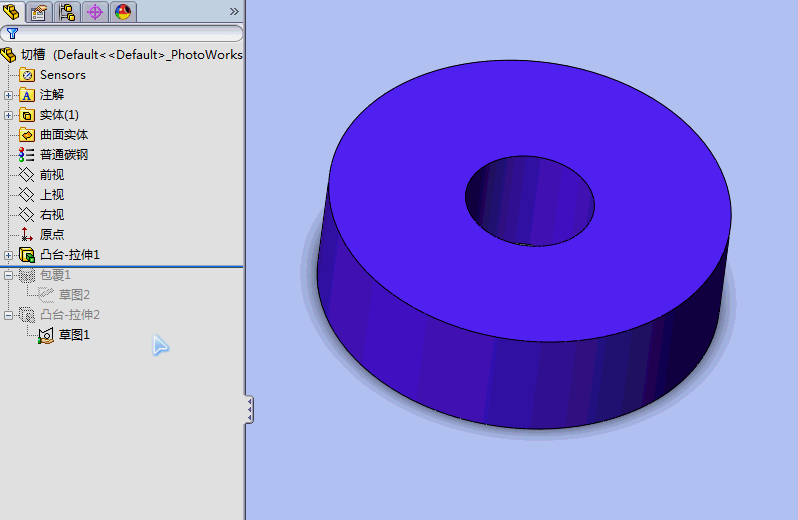Select the 草图1 label
The image size is (798, 520).
[74, 334]
